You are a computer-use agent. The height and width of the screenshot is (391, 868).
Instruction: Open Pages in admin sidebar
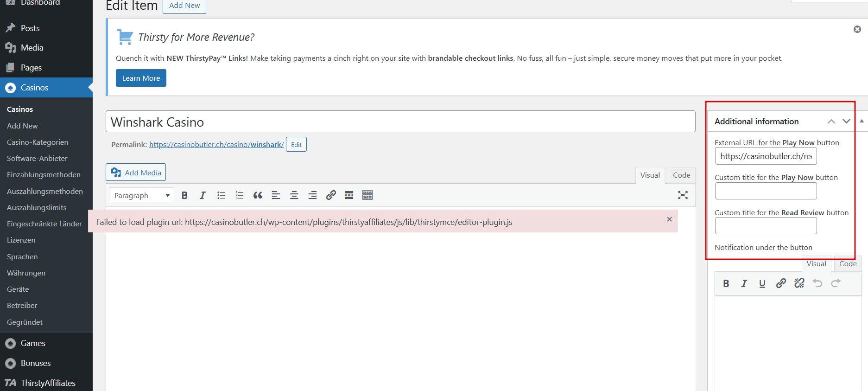point(46,68)
